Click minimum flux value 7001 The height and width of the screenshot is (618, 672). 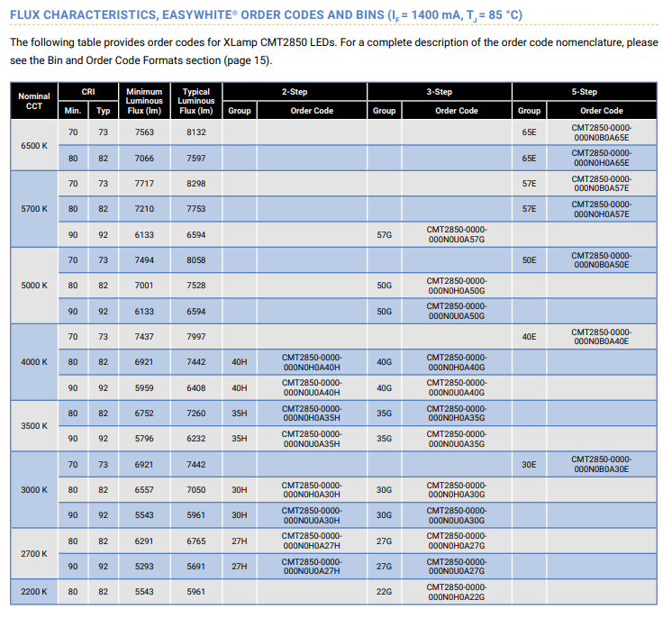point(144,286)
